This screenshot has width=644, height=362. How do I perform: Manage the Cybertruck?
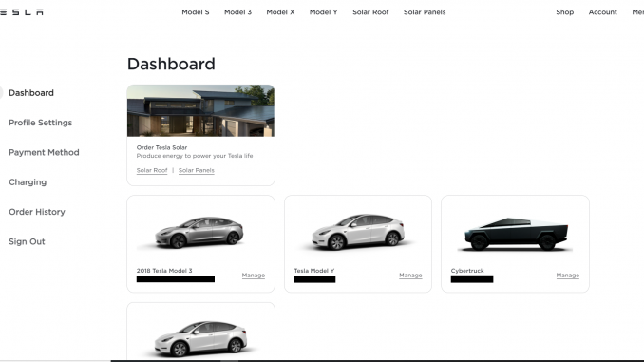click(x=568, y=276)
